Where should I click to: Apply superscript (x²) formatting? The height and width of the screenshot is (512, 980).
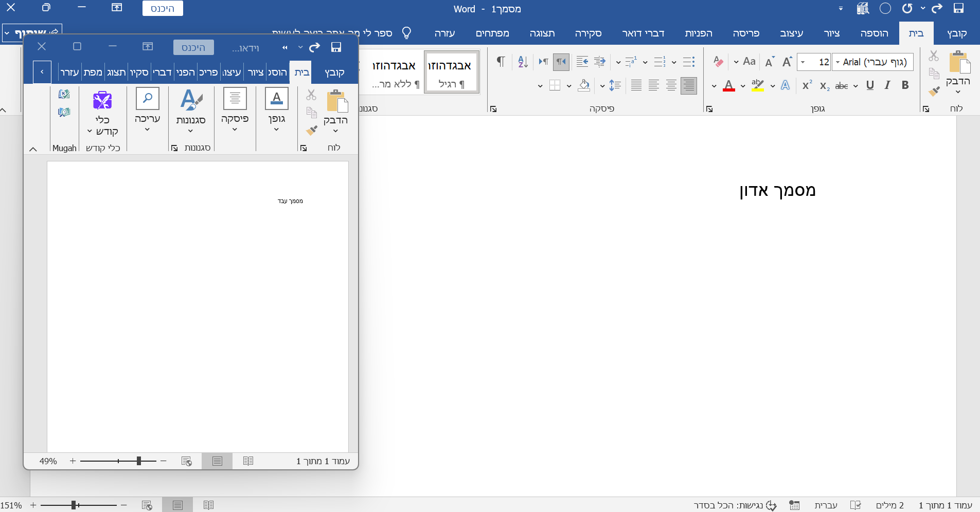(807, 85)
